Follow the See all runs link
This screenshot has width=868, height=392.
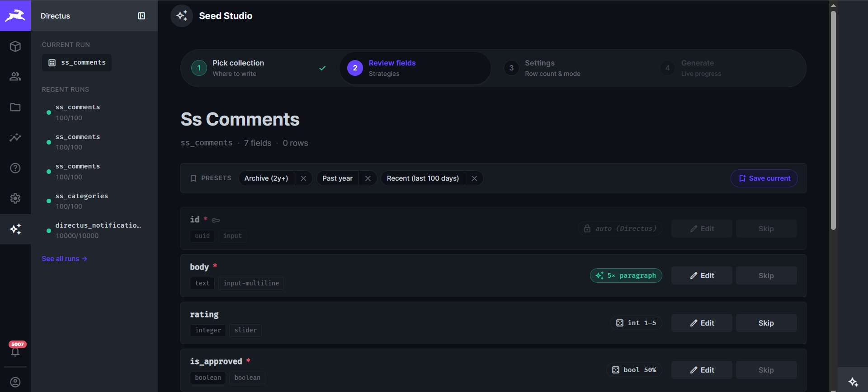point(64,259)
